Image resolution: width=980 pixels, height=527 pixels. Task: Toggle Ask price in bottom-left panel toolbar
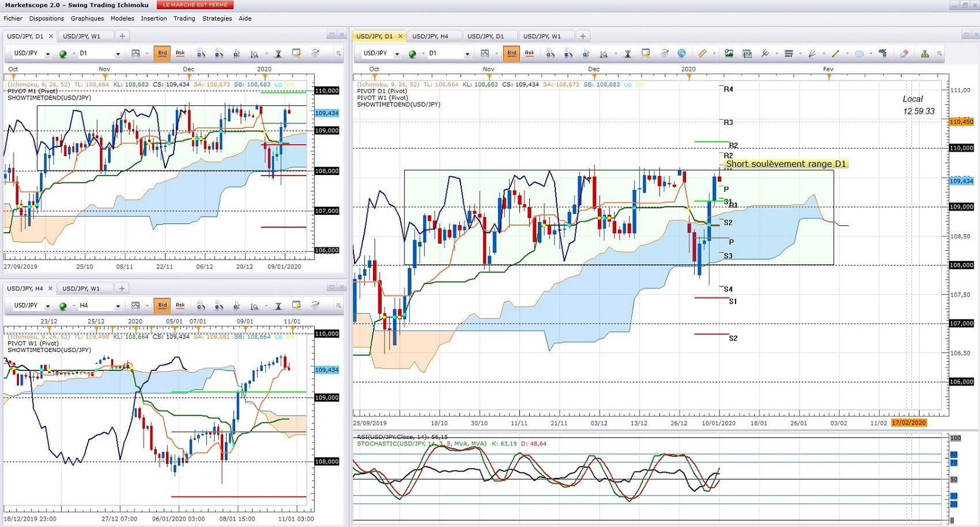tap(180, 306)
